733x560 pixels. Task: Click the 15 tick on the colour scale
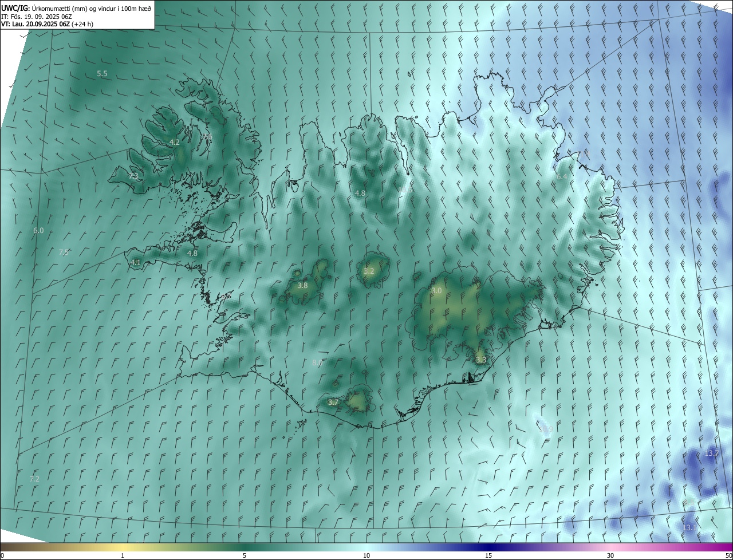tap(488, 555)
